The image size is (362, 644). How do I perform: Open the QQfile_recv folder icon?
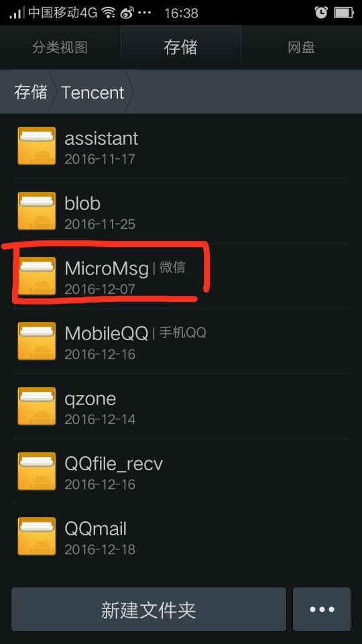pos(36,471)
